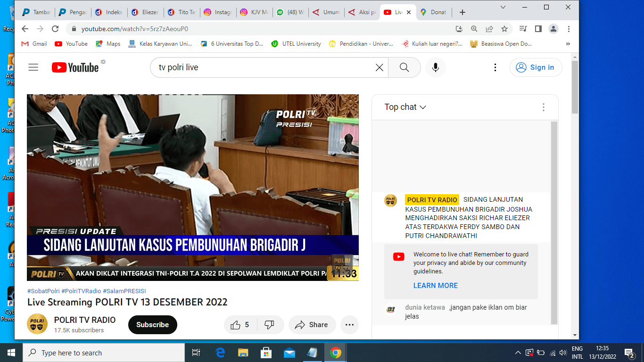The image size is (644, 362).
Task: Open the Chrome profile avatar menu
Action: point(553,29)
